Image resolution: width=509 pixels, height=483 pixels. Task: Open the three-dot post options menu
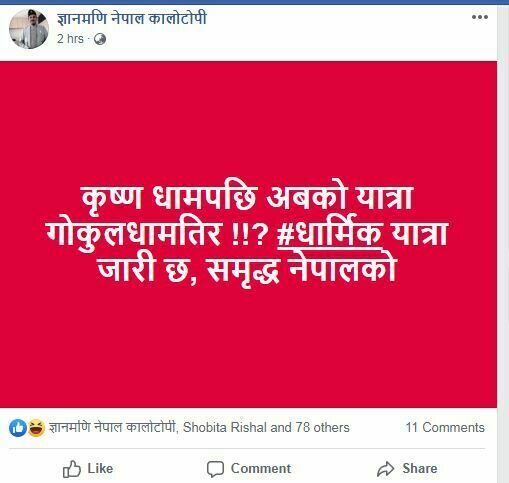(480, 17)
